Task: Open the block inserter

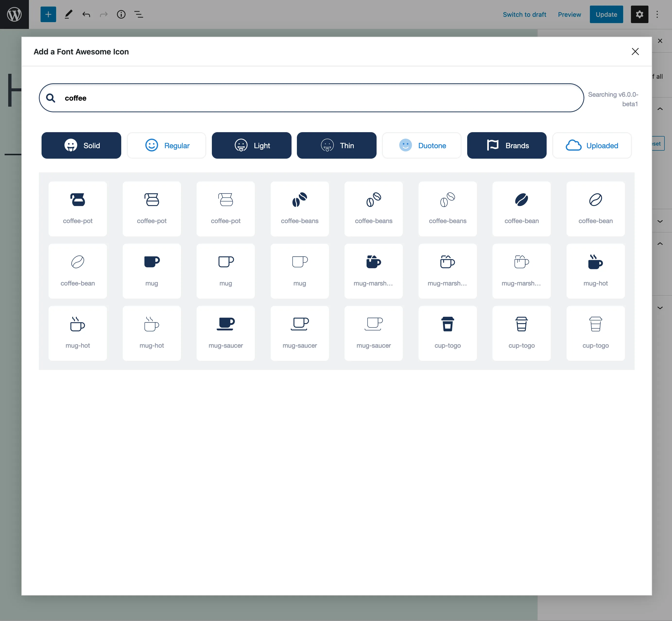Action: (48, 14)
